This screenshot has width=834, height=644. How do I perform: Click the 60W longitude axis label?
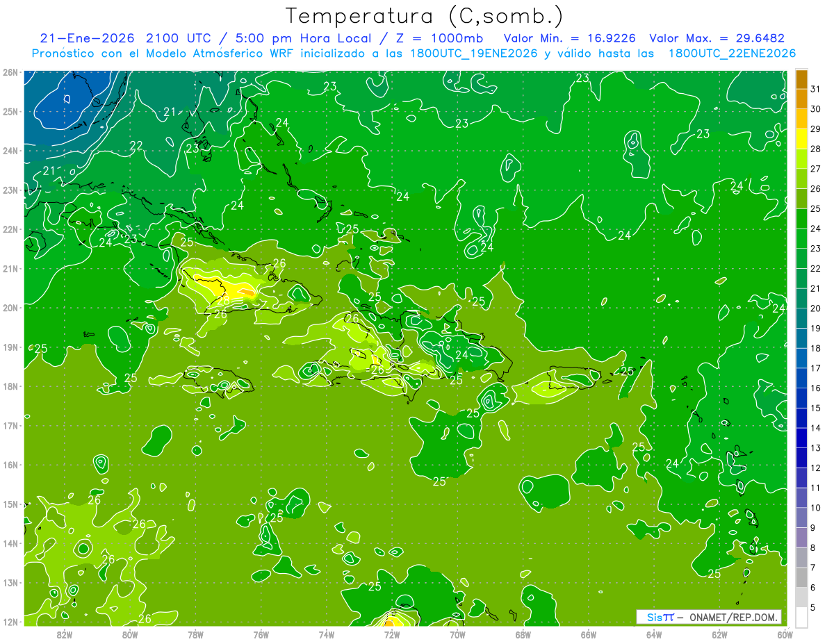click(785, 634)
